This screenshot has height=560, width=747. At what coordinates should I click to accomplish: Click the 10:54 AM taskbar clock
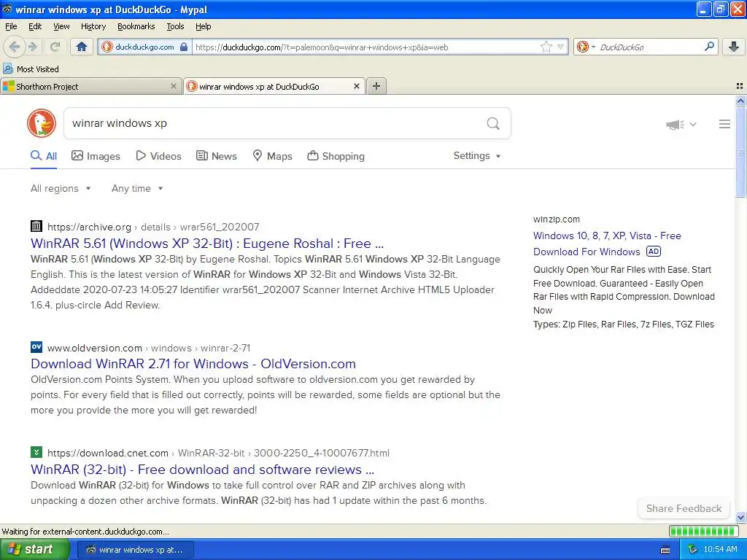point(720,550)
